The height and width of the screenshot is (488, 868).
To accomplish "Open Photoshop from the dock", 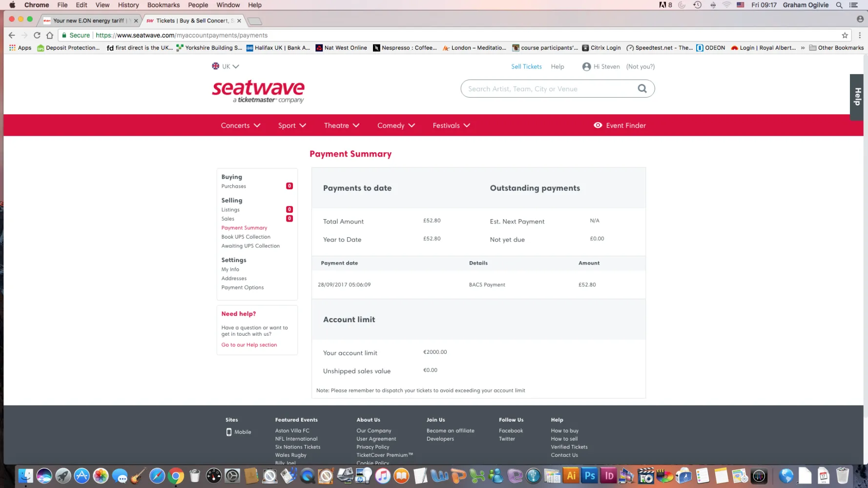I will [590, 475].
